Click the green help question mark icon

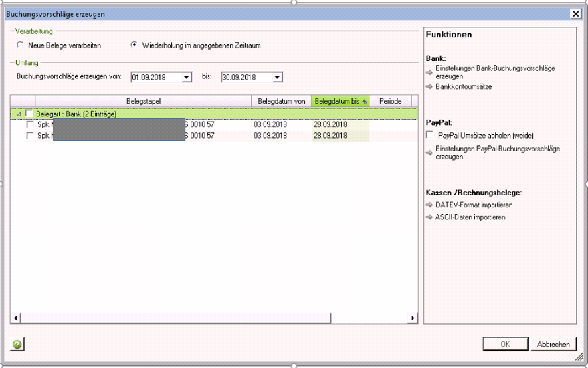(x=17, y=344)
